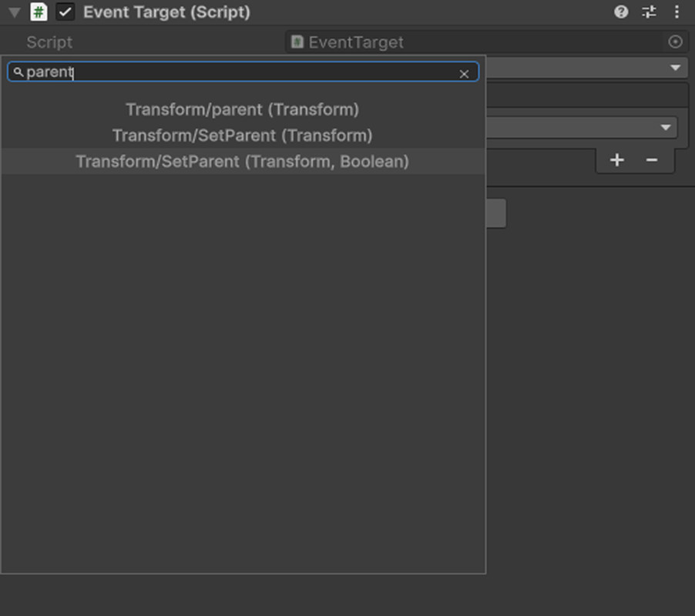695x616 pixels.
Task: Open the middle dropdown below the search popup
Action: 667,126
